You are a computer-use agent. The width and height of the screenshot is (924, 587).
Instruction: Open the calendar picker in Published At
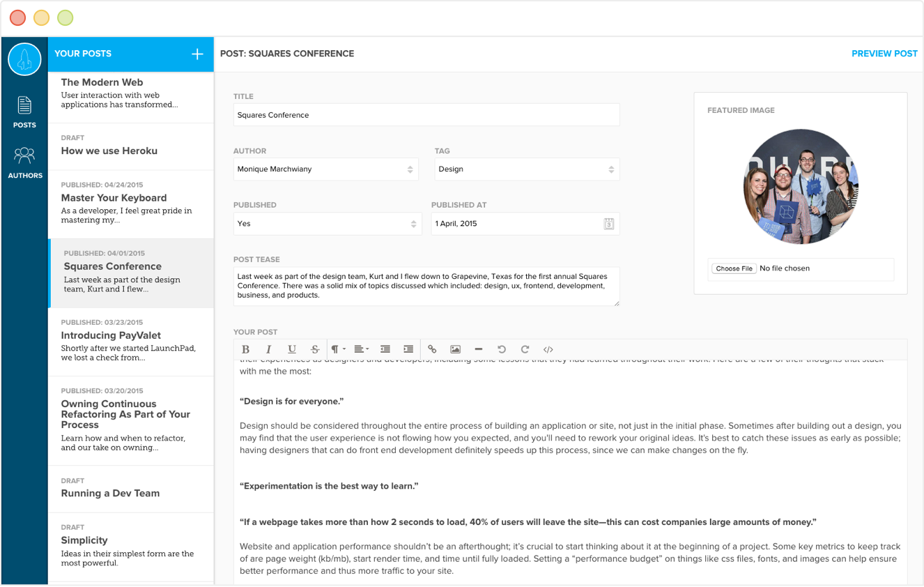click(608, 224)
